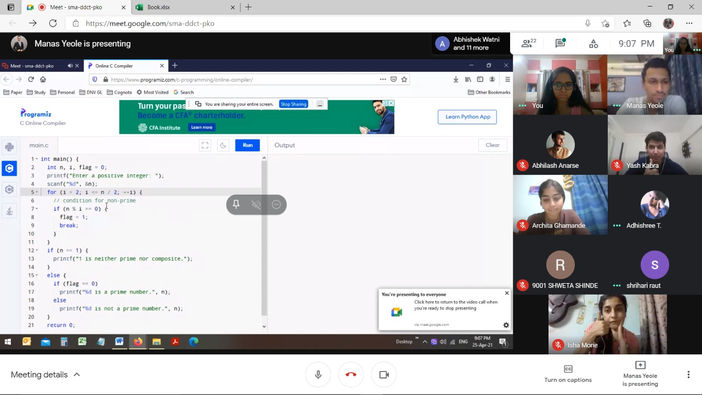
Task: Open the Firefox downloads panel
Action: point(456,79)
